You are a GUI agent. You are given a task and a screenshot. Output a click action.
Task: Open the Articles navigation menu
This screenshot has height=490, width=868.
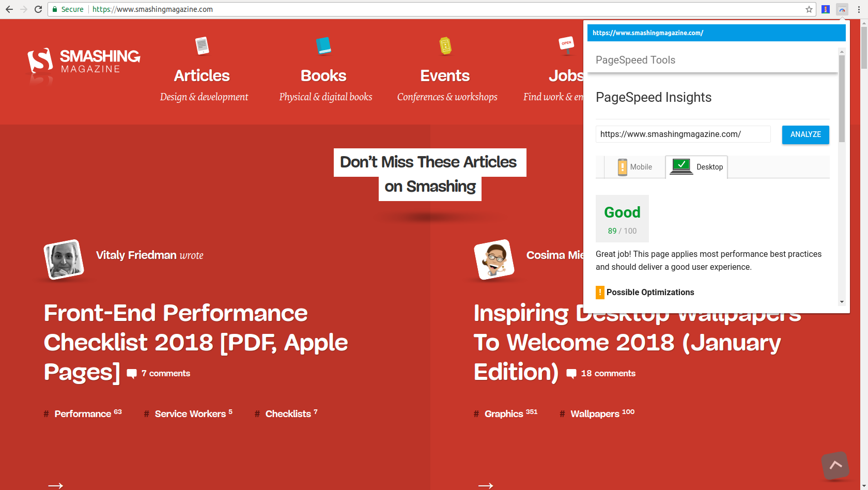click(x=202, y=75)
